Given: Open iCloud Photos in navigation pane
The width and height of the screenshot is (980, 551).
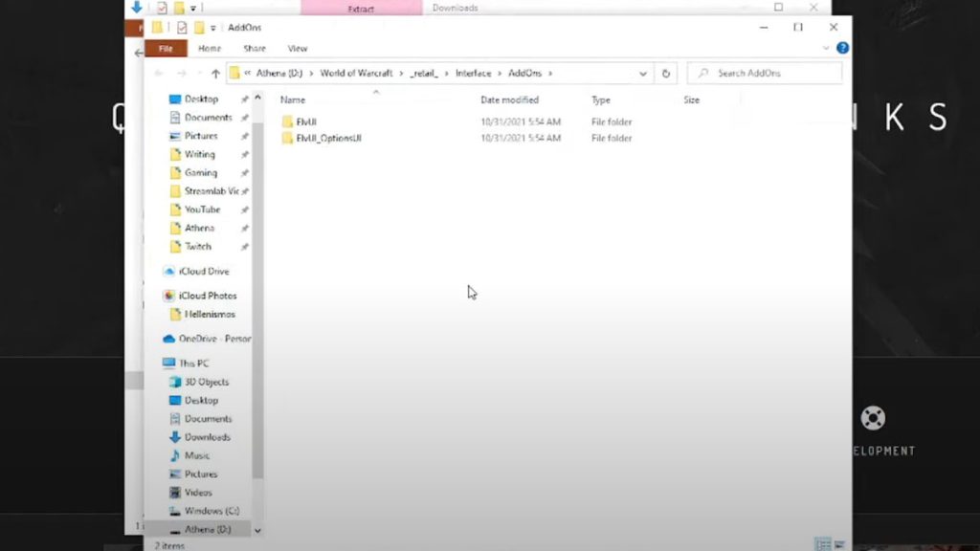Looking at the screenshot, I should pos(207,296).
